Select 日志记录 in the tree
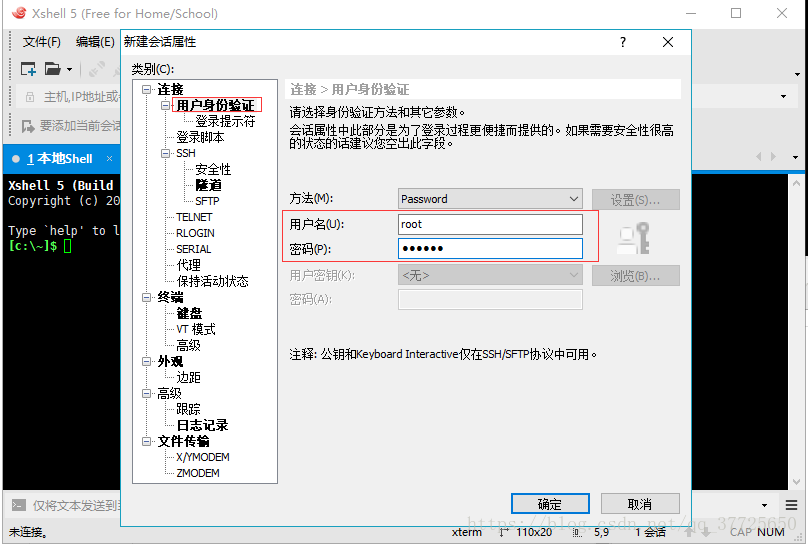Image resolution: width=808 pixels, height=544 pixels. pos(203,426)
